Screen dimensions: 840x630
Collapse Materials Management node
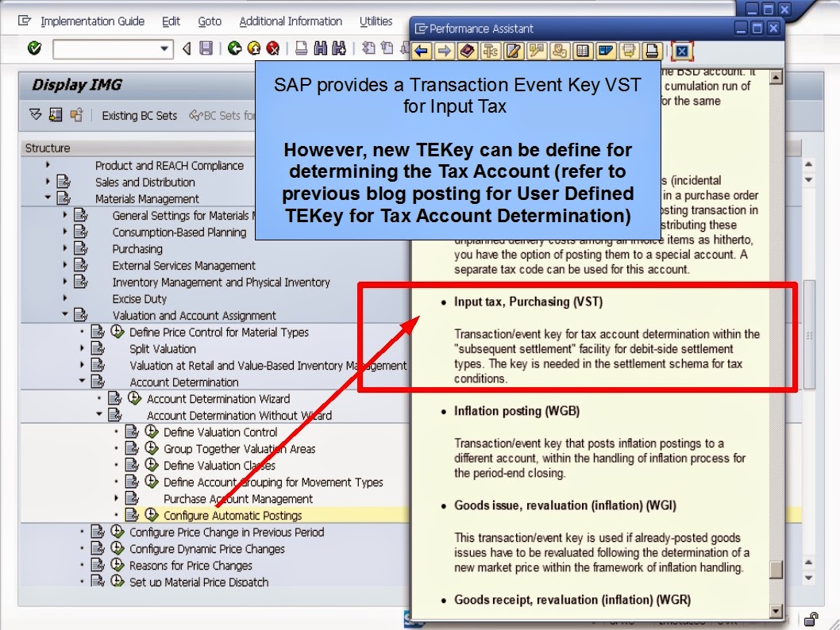[48, 198]
